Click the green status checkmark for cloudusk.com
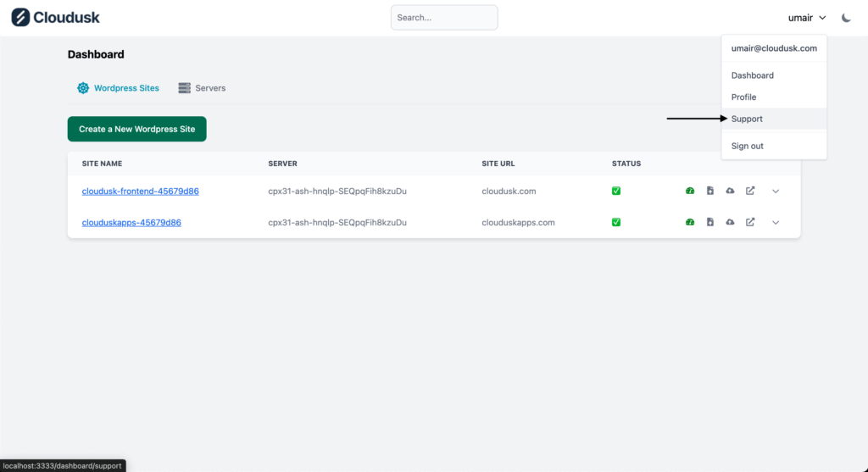This screenshot has width=868, height=472. 616,191
